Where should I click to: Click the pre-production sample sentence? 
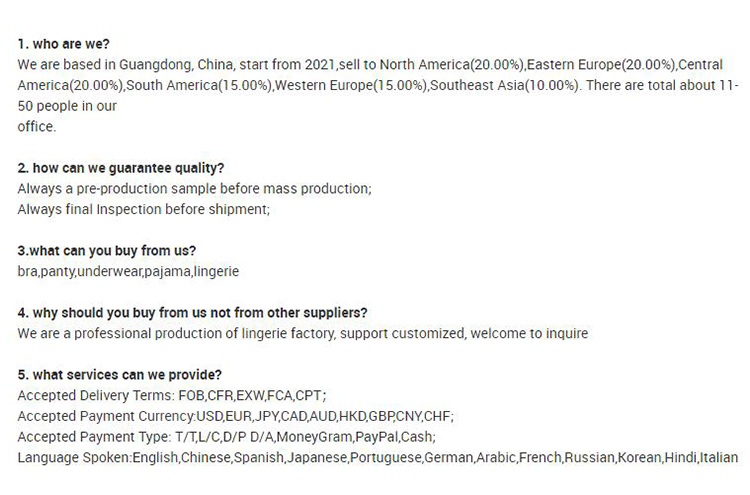point(195,188)
